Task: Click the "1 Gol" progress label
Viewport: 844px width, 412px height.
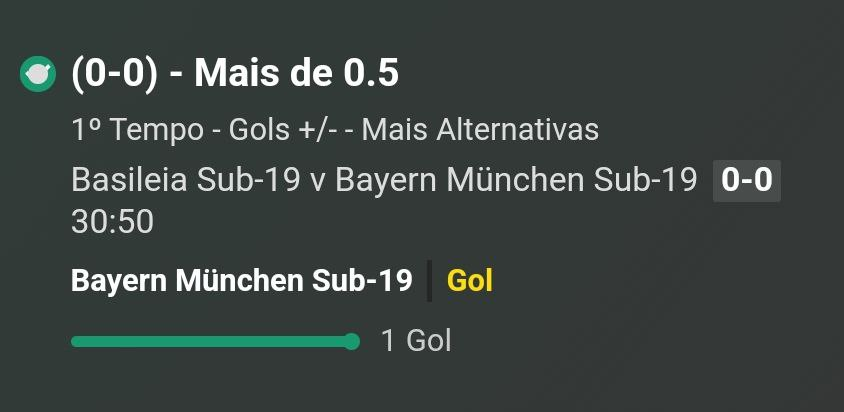Action: (416, 341)
